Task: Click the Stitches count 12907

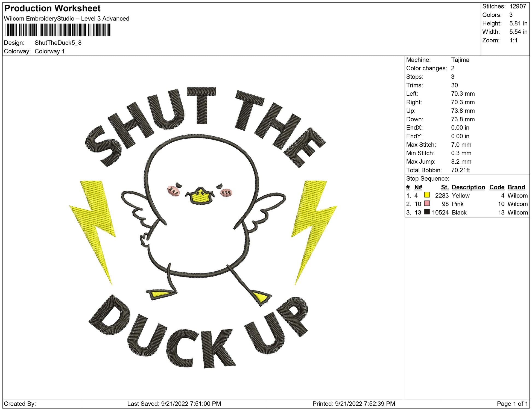Action: (x=518, y=6)
